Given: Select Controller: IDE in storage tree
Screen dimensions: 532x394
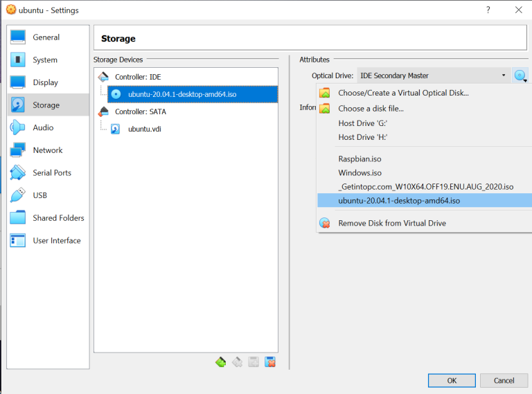Looking at the screenshot, I should pyautogui.click(x=137, y=77).
